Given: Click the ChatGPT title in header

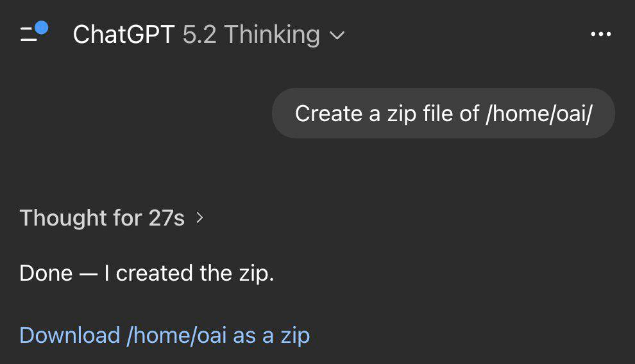Looking at the screenshot, I should click(124, 35).
